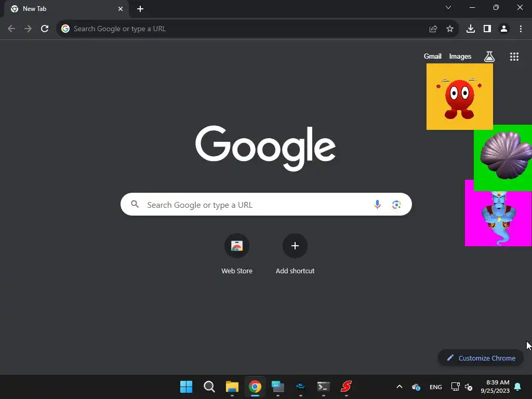Screen dimensions: 532x399
Task: Open Gmail link
Action: 433,56
